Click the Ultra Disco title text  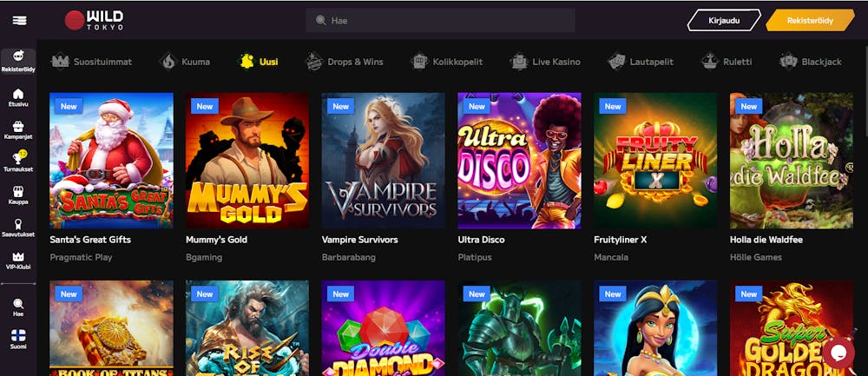click(481, 240)
